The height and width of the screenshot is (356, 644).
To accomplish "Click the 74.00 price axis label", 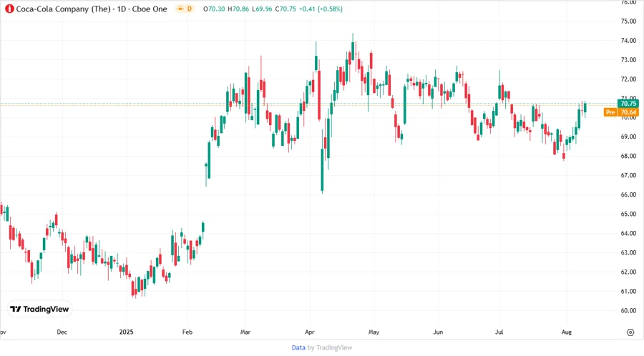I will [x=628, y=41].
